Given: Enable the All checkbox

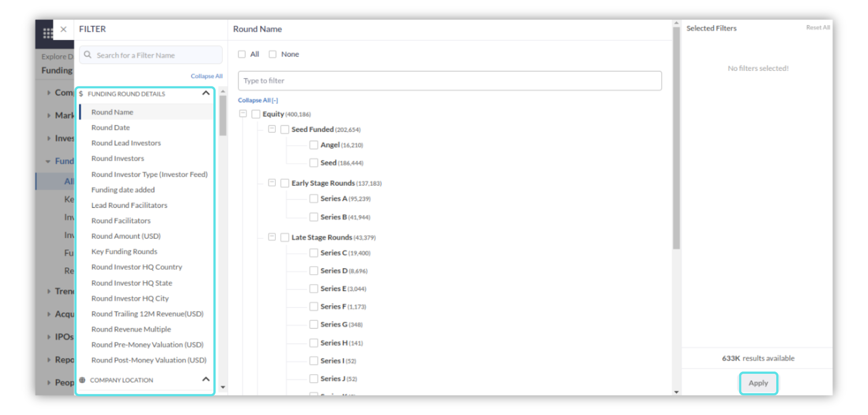Looking at the screenshot, I should pos(242,54).
